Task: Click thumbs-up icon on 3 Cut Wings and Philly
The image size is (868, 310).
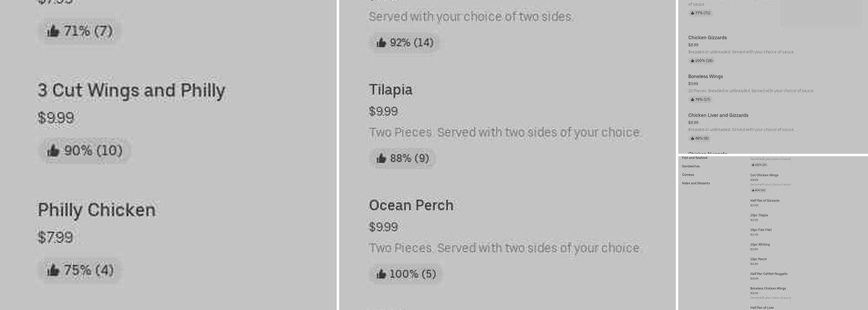Action: tap(53, 151)
